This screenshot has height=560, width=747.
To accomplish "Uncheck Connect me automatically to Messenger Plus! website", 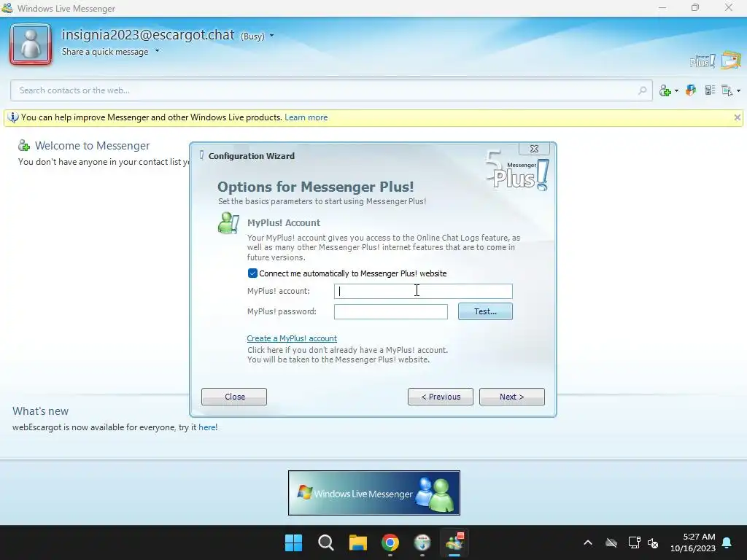I will click(x=252, y=273).
